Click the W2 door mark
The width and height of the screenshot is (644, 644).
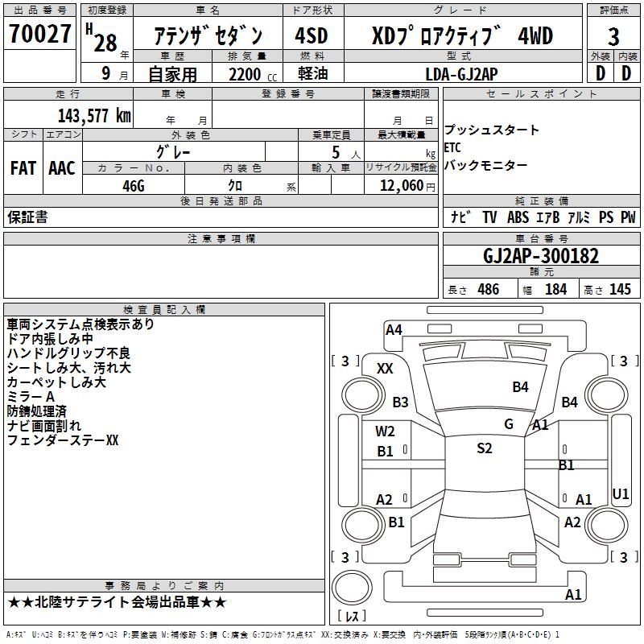[385, 431]
